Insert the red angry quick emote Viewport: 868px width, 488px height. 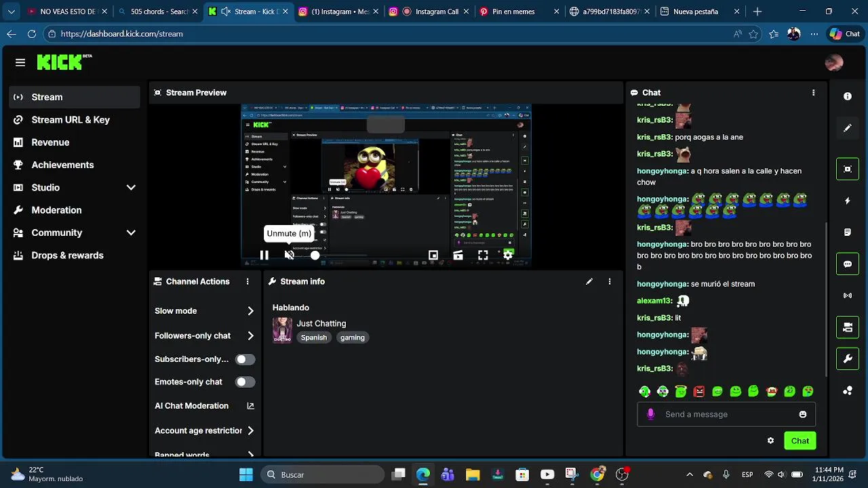(699, 391)
